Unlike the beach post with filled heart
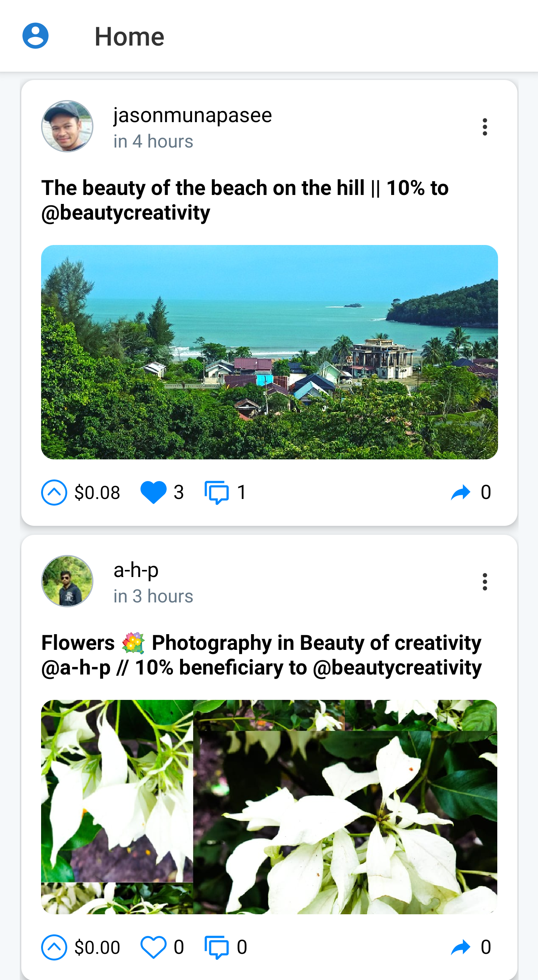The image size is (538, 980). tap(153, 492)
